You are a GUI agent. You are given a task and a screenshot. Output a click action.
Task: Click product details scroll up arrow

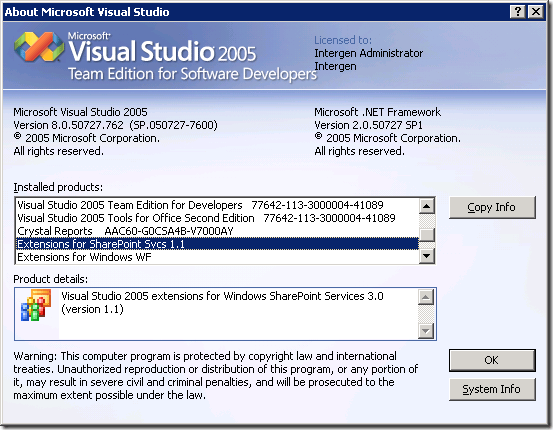coord(426,297)
